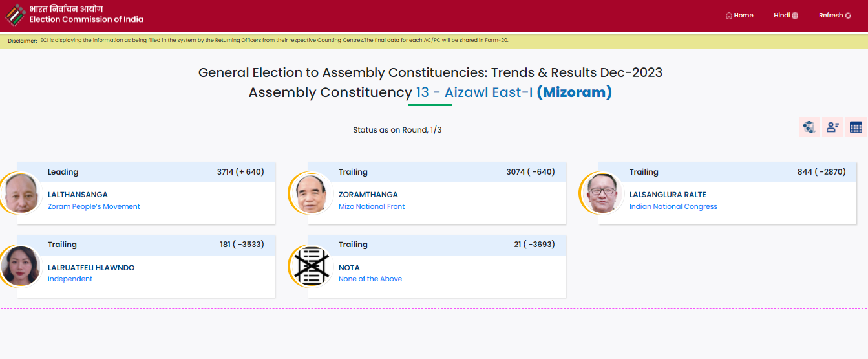This screenshot has width=868, height=359.
Task: Click the None of the Above label
Action: 370,279
